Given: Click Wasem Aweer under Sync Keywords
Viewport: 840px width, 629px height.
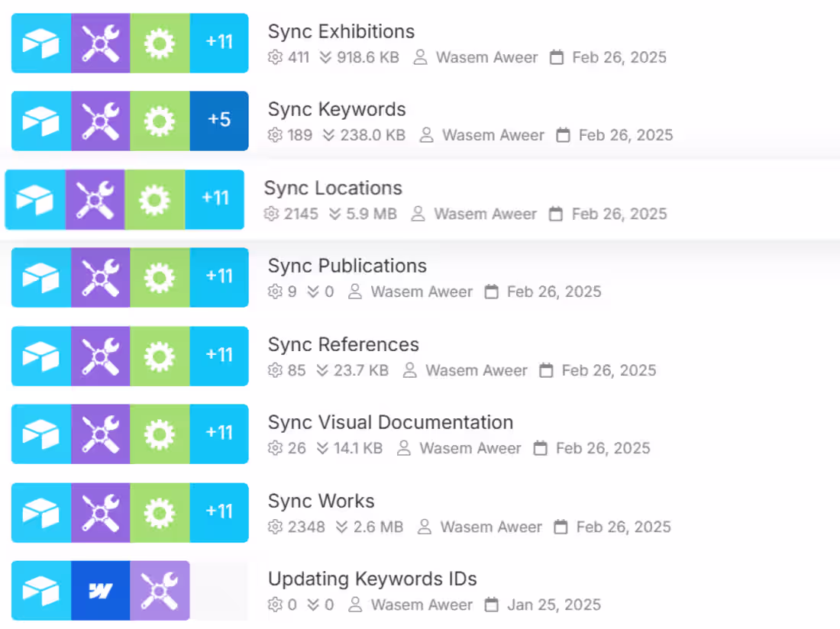Looking at the screenshot, I should 493,135.
